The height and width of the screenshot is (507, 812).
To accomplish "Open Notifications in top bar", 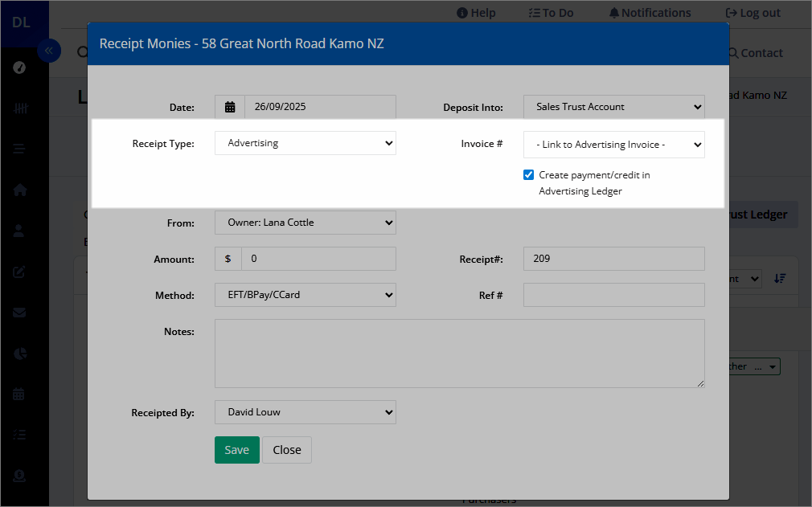I will click(x=650, y=13).
